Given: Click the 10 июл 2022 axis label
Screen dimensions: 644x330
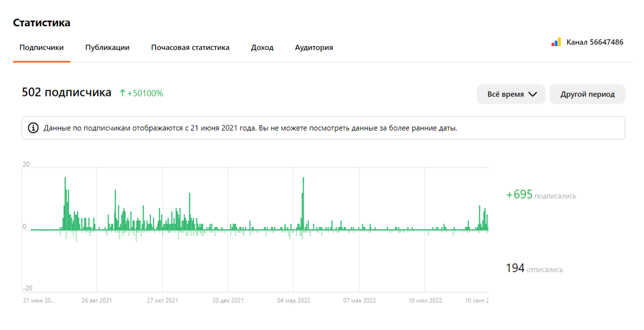Looking at the screenshot, I should click(425, 300).
